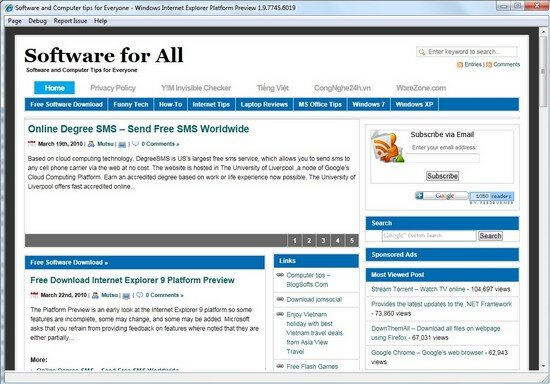Screen dimensions: 550x384
Task: Go to featured slide 2
Action: click(309, 241)
